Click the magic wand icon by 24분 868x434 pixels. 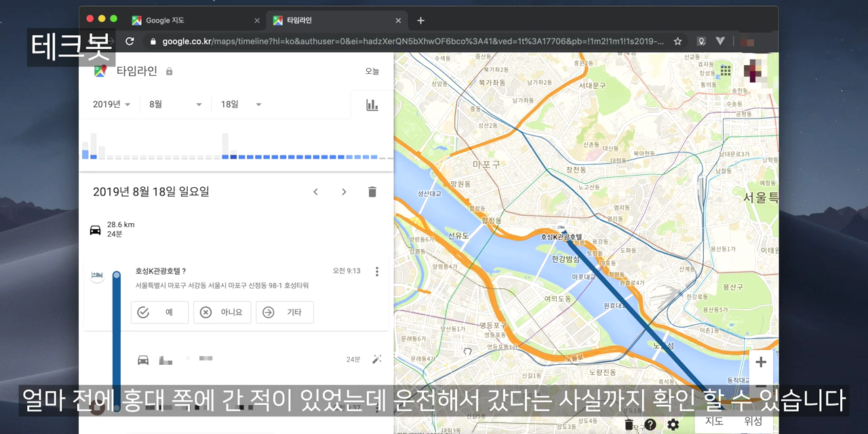(x=377, y=359)
